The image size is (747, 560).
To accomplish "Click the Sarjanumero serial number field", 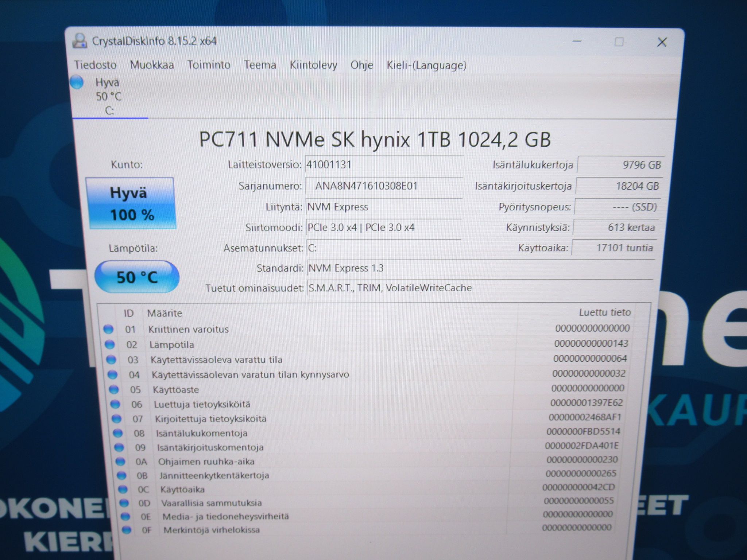I will point(384,186).
